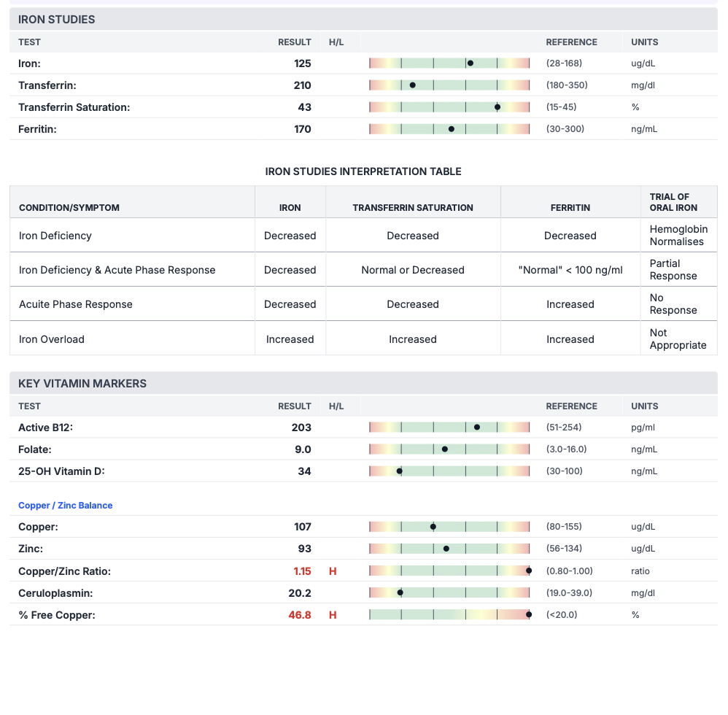Click the Normal or Decreased cell
Image resolution: width=728 pixels, height=715 pixels.
[x=413, y=270]
